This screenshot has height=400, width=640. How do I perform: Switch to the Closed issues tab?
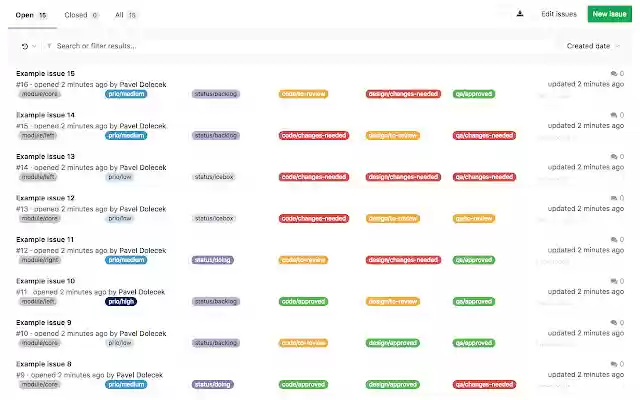pos(81,15)
